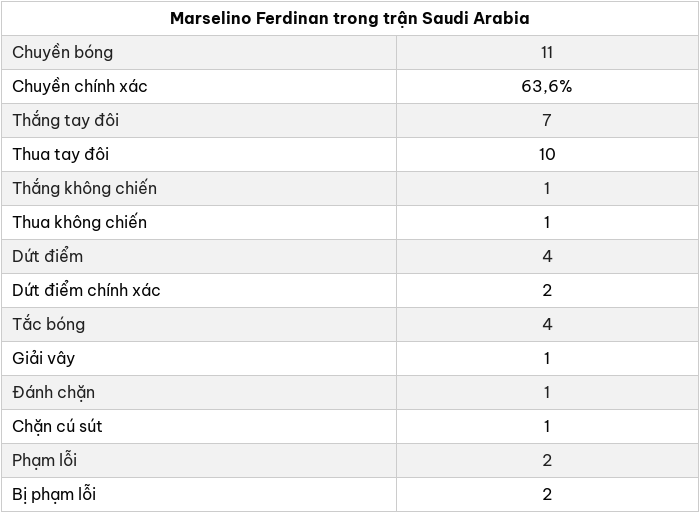Select the Tắc bóng row label
The width and height of the screenshot is (700, 513).
pyautogui.click(x=49, y=324)
